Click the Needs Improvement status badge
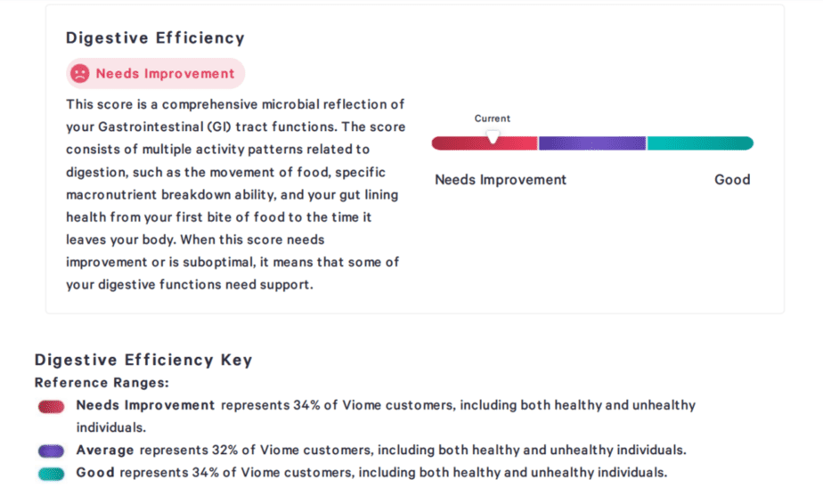The height and width of the screenshot is (504, 823). [x=155, y=74]
